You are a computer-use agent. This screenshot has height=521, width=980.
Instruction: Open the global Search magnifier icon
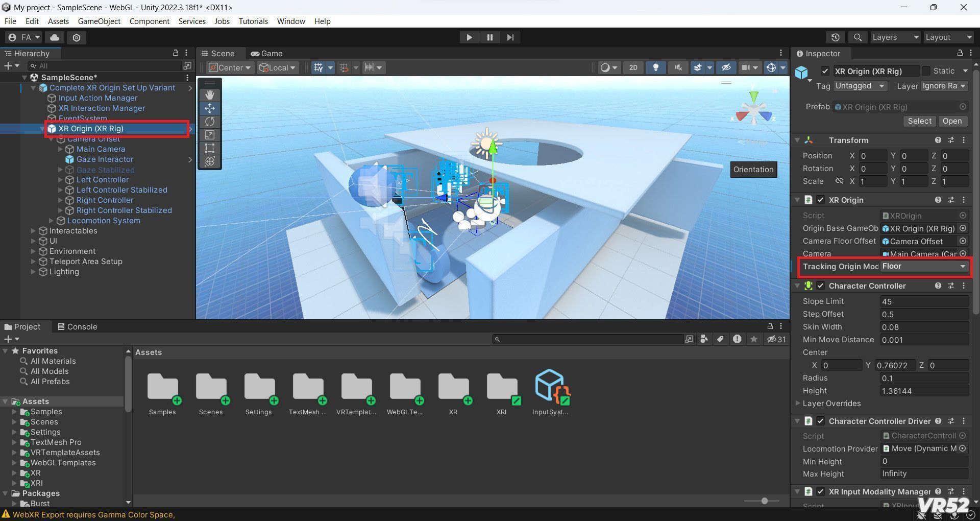pyautogui.click(x=857, y=37)
